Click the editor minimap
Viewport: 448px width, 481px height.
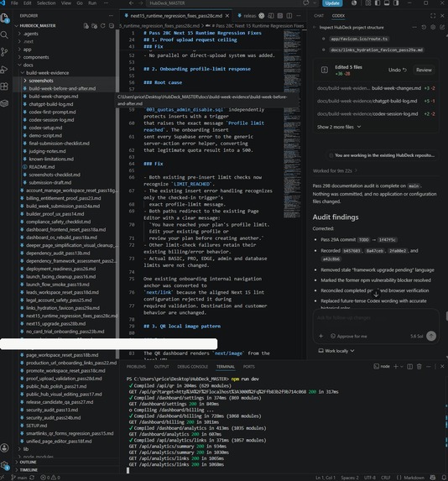tap(292, 123)
